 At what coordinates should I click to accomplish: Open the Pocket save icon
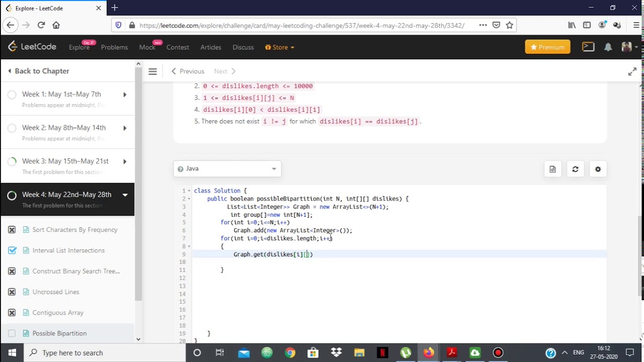[496, 25]
